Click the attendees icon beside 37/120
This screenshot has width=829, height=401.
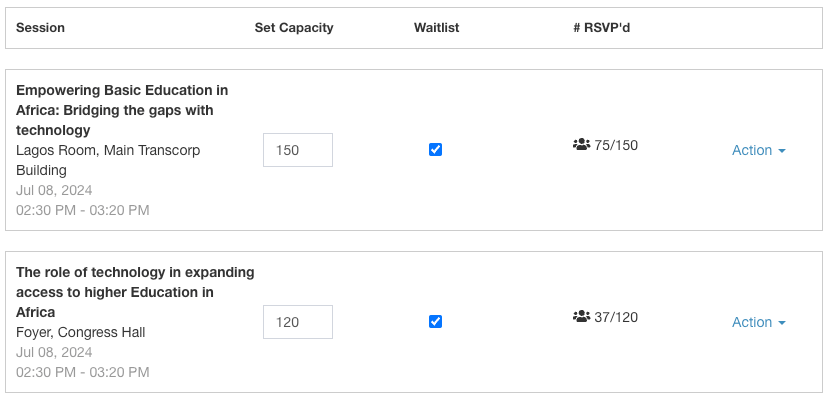point(581,317)
